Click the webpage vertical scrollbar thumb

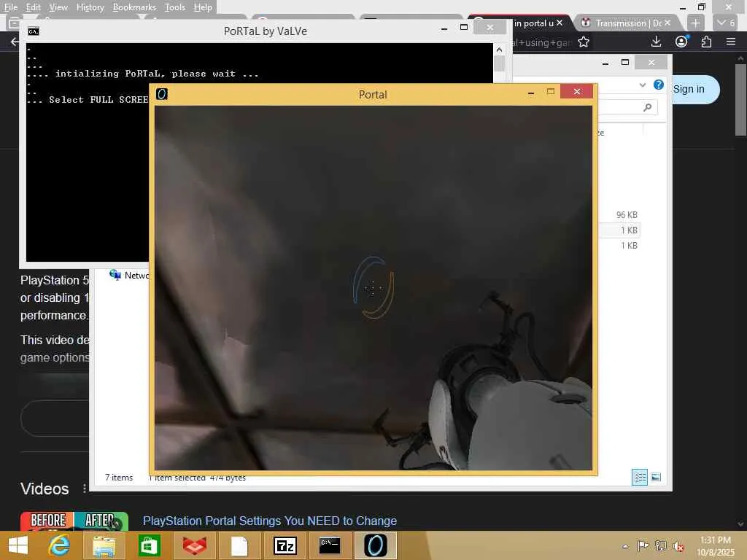[x=740, y=99]
